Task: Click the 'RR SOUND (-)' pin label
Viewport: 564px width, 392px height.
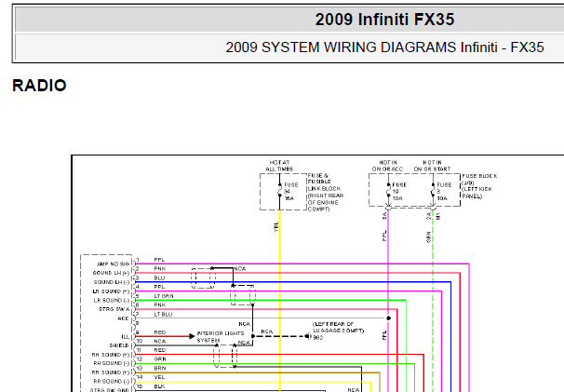Action: (x=111, y=382)
